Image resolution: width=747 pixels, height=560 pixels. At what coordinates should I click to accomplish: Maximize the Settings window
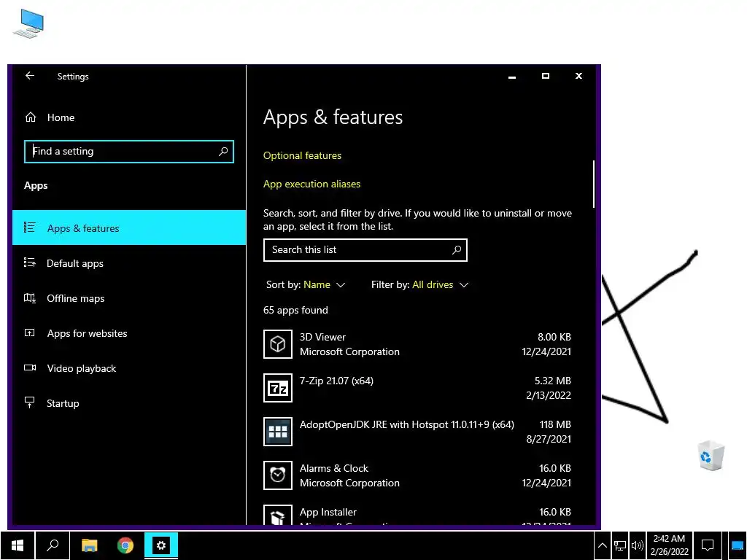pos(546,76)
